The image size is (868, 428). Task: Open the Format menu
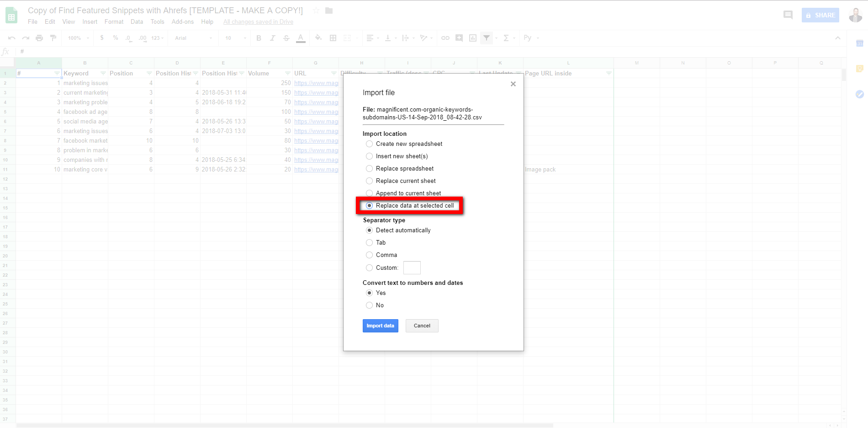coord(114,21)
